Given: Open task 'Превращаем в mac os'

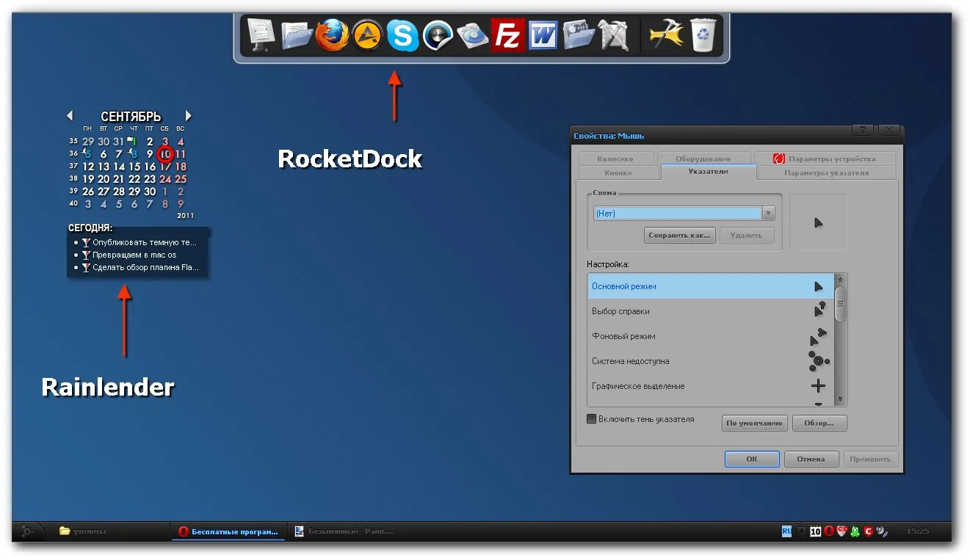Looking at the screenshot, I should point(134,255).
